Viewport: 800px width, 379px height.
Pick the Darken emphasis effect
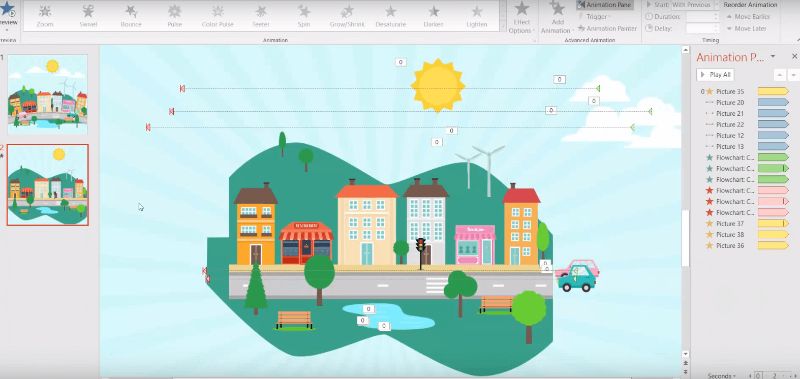pyautogui.click(x=434, y=15)
